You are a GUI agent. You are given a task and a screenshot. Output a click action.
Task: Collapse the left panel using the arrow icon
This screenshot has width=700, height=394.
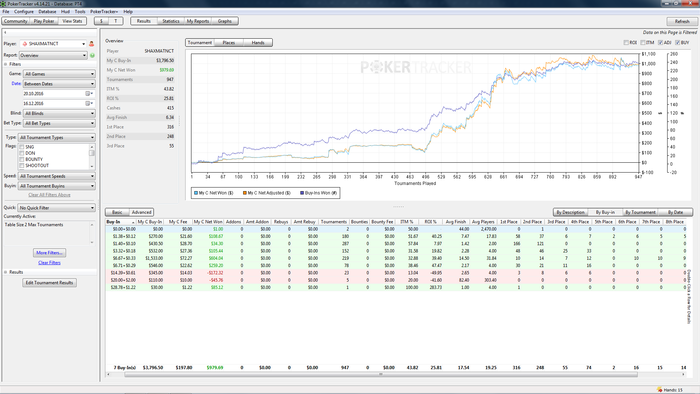[5, 33]
